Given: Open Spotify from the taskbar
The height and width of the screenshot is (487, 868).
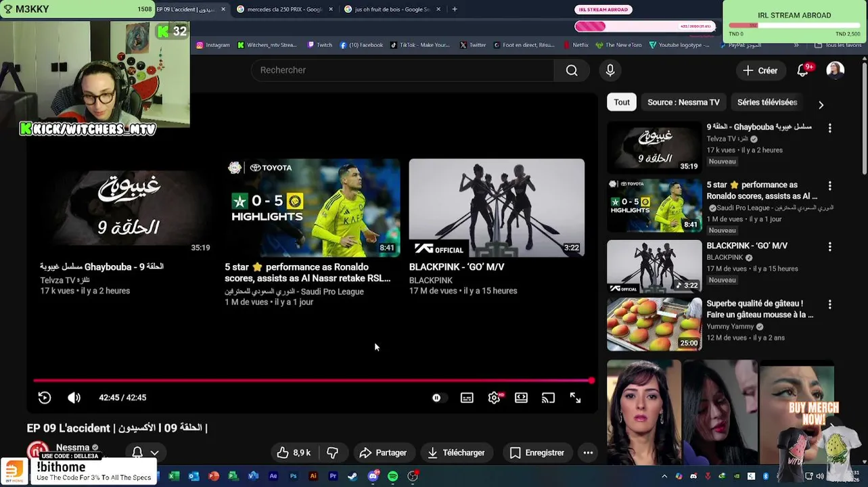Looking at the screenshot, I should tap(393, 476).
